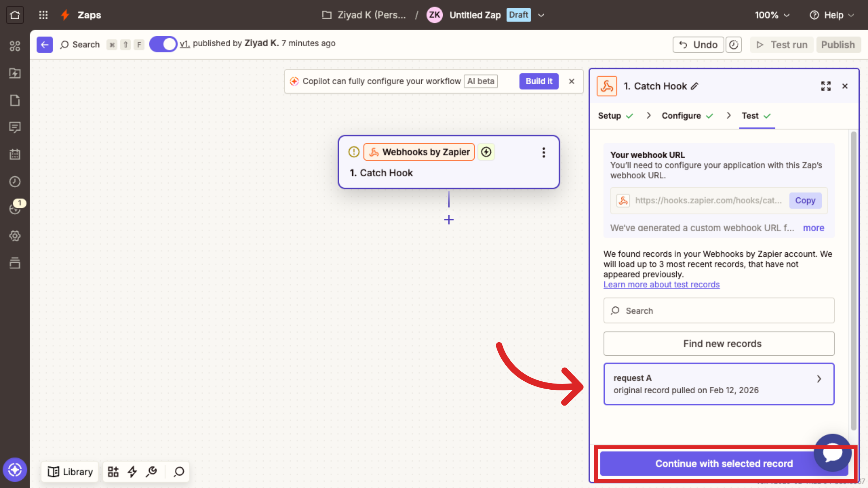Click the pencil icon to rename Catch Hook
This screenshot has width=868, height=488.
pyautogui.click(x=694, y=86)
